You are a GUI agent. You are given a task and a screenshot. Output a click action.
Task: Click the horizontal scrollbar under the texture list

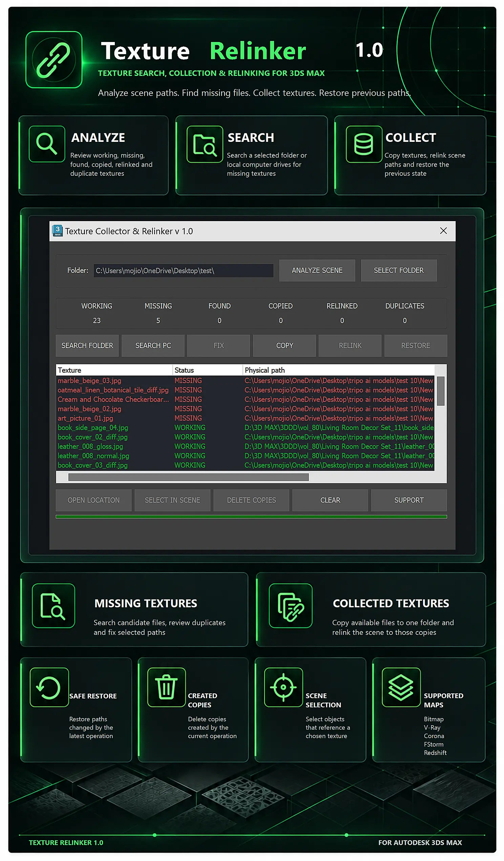click(x=189, y=477)
